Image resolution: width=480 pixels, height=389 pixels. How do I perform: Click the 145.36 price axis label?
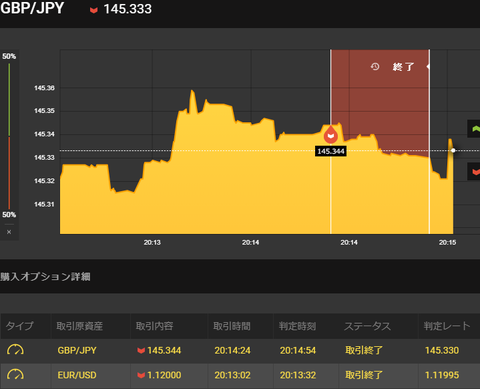coord(44,88)
